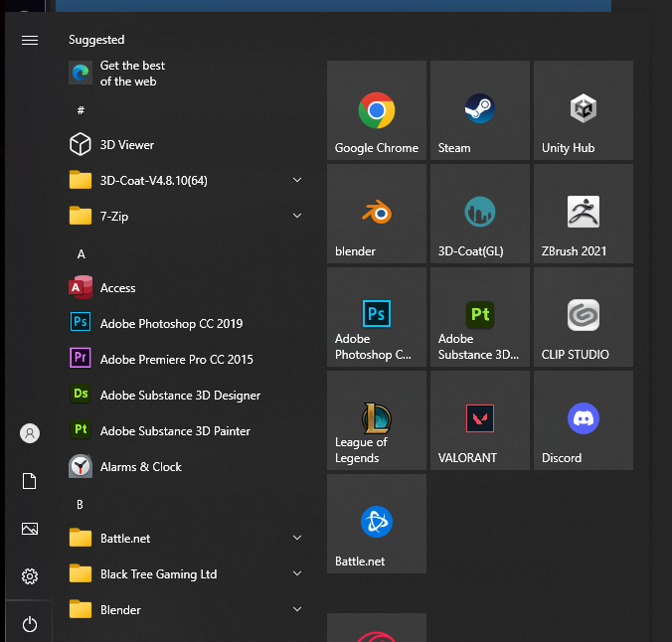Click the 'A' alphabet header
The width and height of the screenshot is (672, 642).
pos(81,254)
